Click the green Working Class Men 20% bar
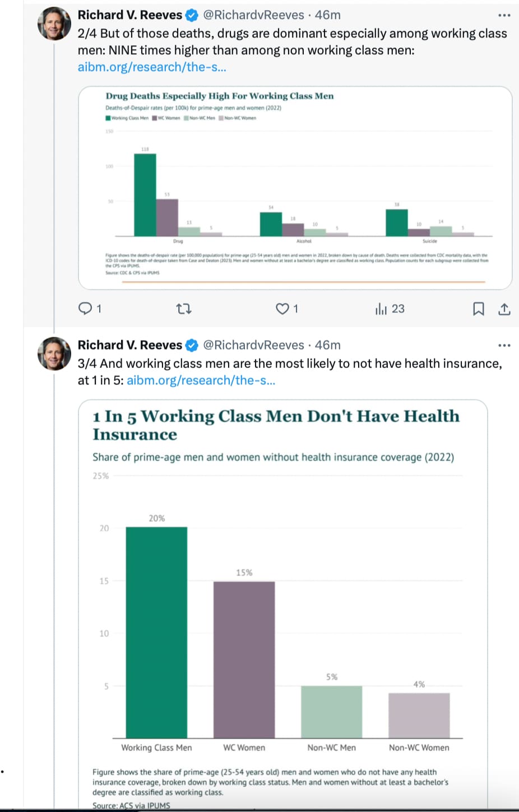Image resolution: width=519 pixels, height=812 pixels. [x=156, y=632]
